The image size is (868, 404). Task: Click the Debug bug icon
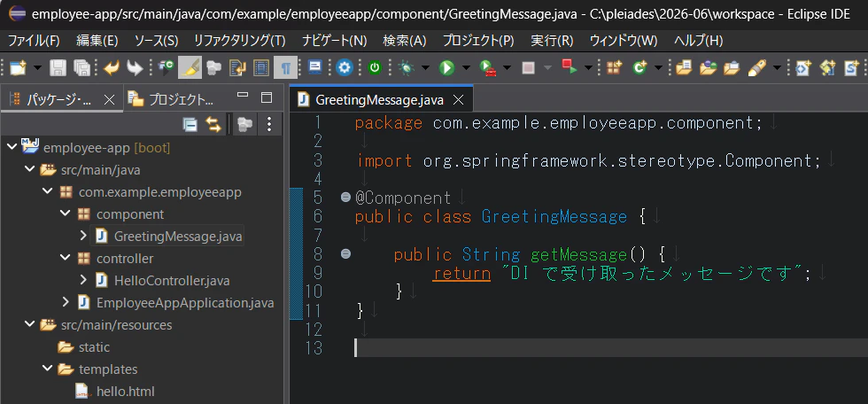407,67
